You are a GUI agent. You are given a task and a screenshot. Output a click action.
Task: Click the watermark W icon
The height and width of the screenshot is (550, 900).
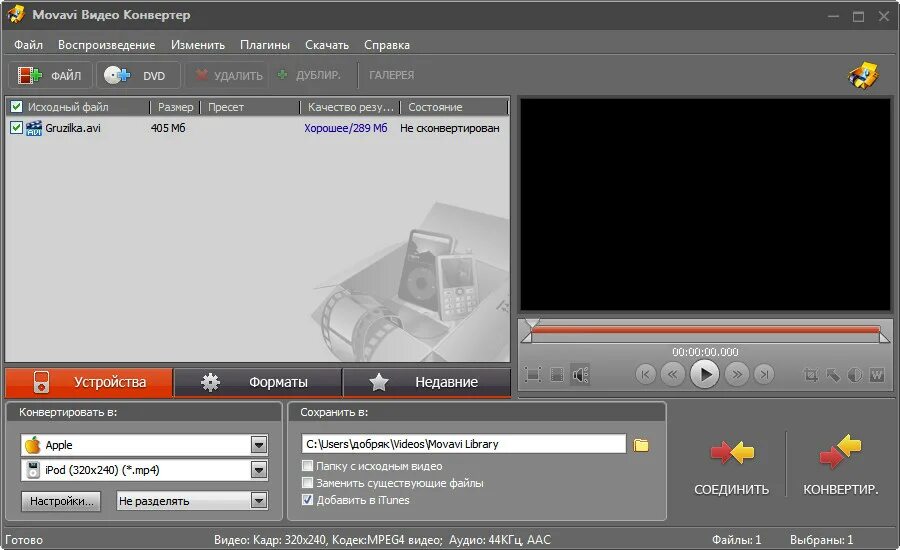point(876,375)
